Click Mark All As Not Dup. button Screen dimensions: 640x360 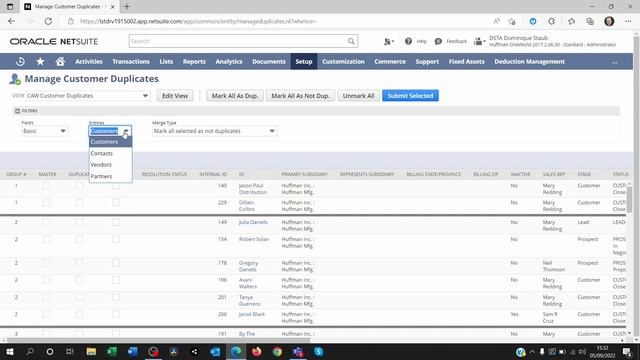[300, 96]
